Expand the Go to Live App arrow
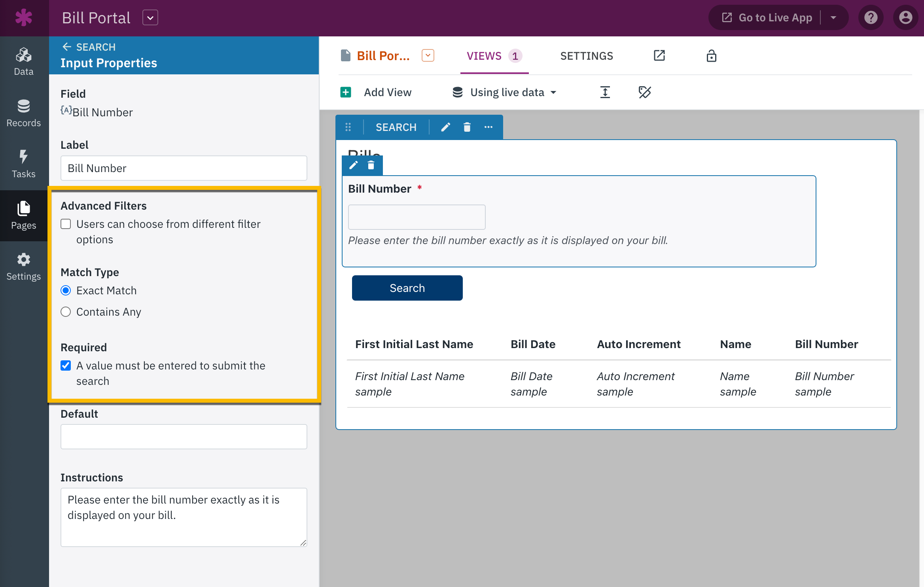This screenshot has height=587, width=924. (833, 18)
